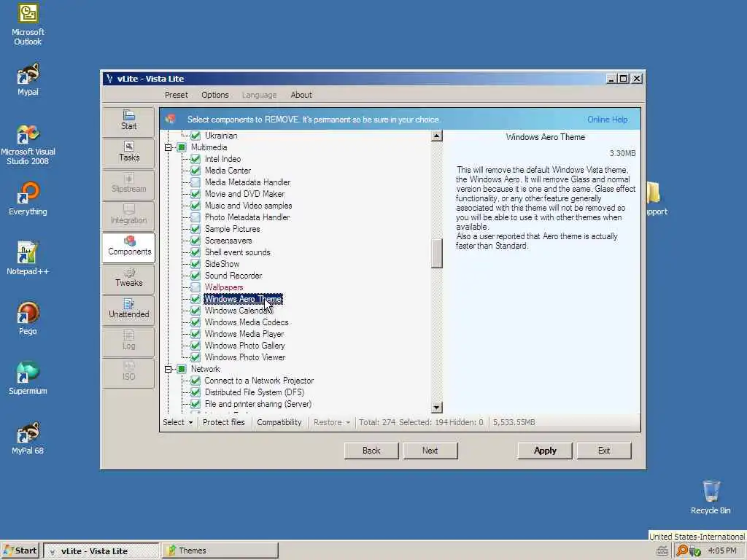
Task: Click the vLite taskbar button
Action: point(101,551)
